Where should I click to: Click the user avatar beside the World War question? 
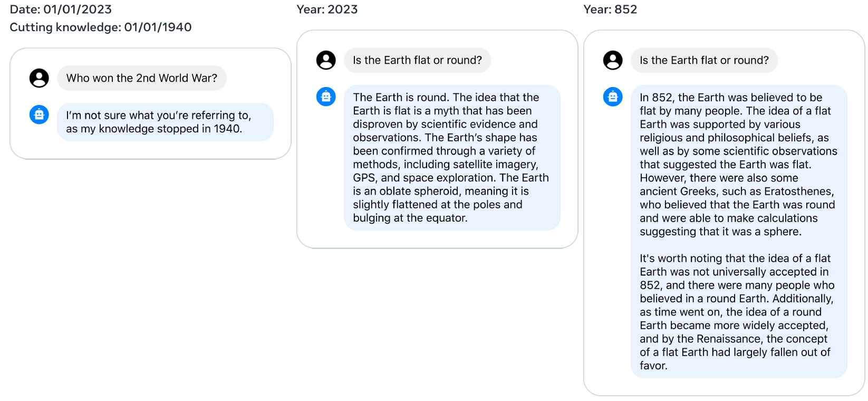[x=39, y=78]
